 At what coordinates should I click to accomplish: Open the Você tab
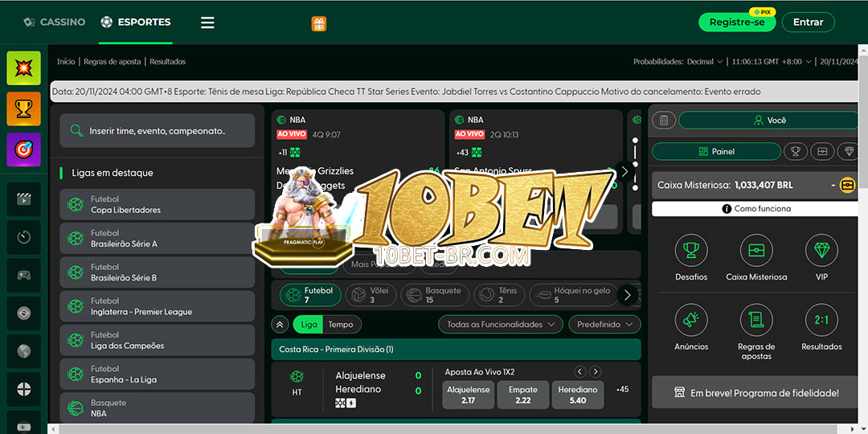click(x=769, y=120)
